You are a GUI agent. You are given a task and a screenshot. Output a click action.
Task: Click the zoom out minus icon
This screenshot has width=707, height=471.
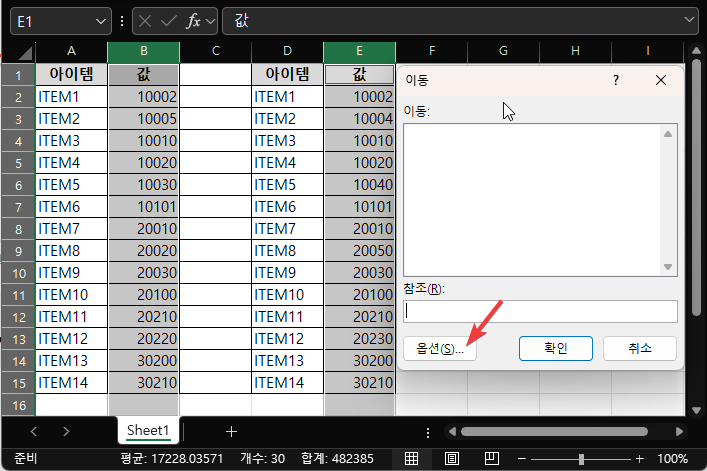(x=522, y=459)
